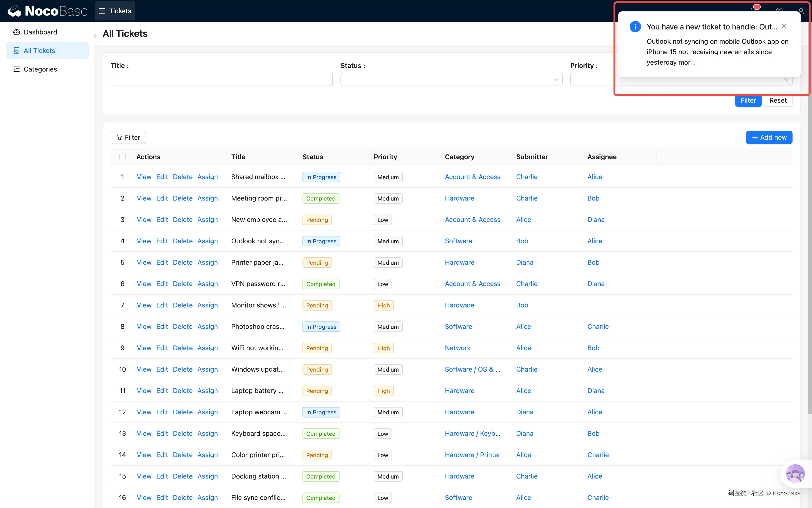Select the All Tickets menu item
The height and width of the screenshot is (508, 812).
coord(39,51)
